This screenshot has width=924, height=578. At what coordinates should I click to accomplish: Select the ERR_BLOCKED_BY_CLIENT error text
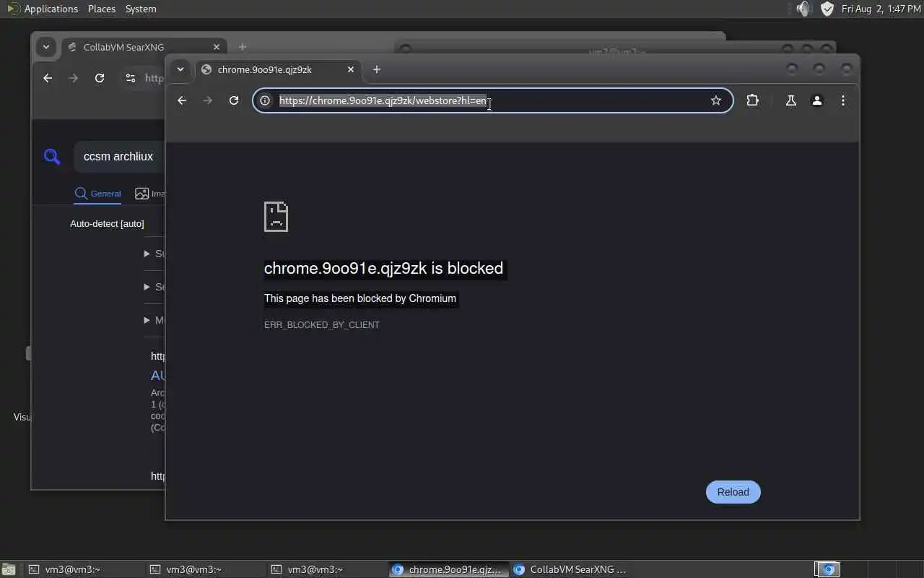[322, 325]
